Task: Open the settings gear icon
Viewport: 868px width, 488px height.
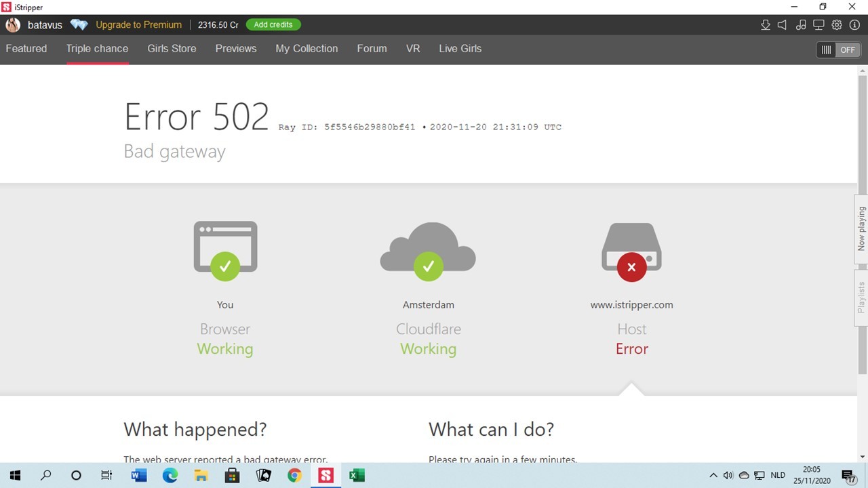Action: point(837,25)
